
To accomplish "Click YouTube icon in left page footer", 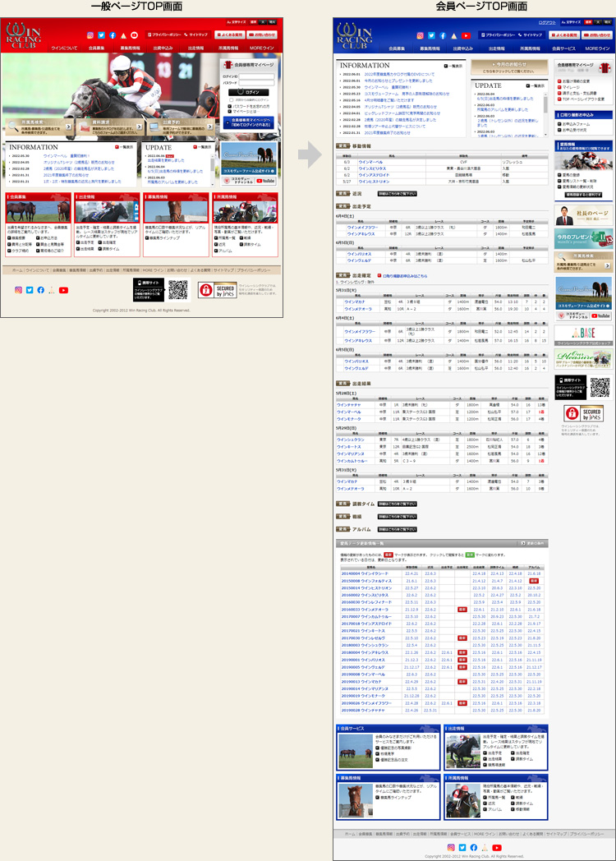I will [64, 290].
